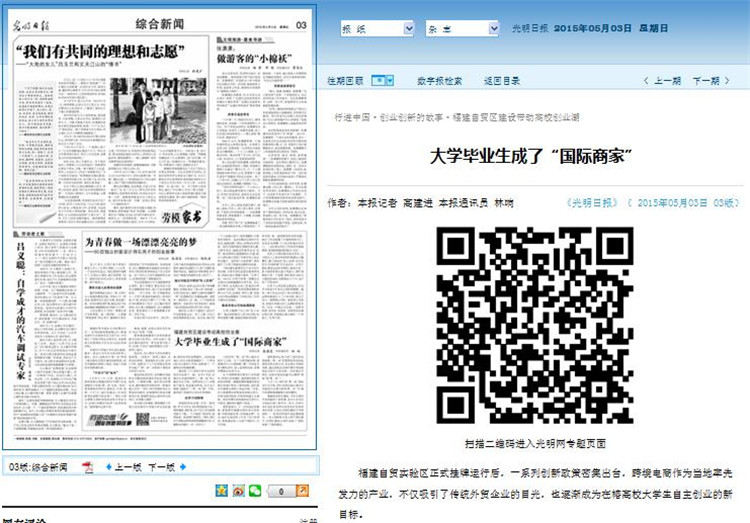Click the small QR code on newspaper page

click(143, 419)
